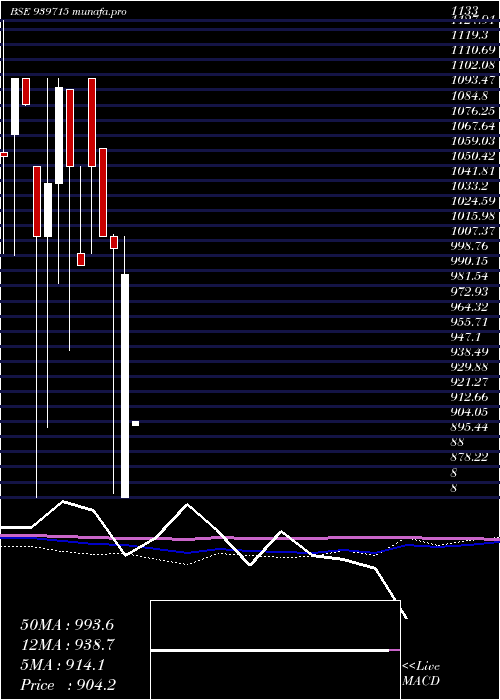Select the 1041.81 price label
Screen dimensions: 500x700
(473, 171)
